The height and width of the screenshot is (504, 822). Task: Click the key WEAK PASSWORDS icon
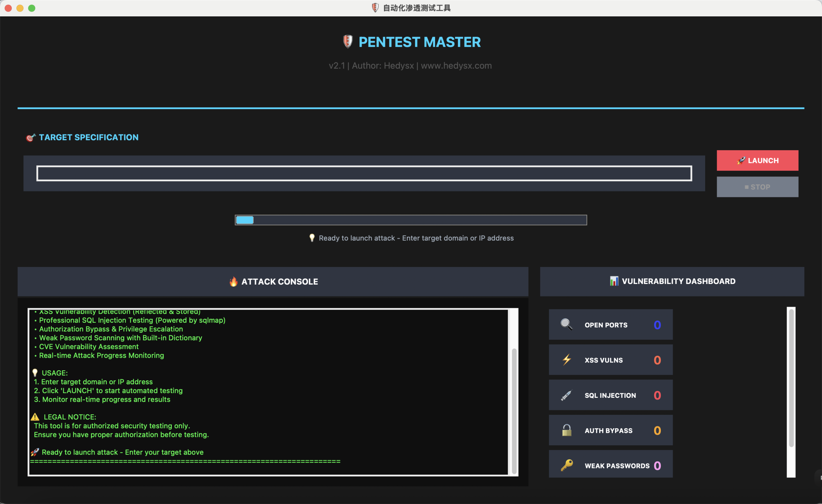tap(566, 465)
